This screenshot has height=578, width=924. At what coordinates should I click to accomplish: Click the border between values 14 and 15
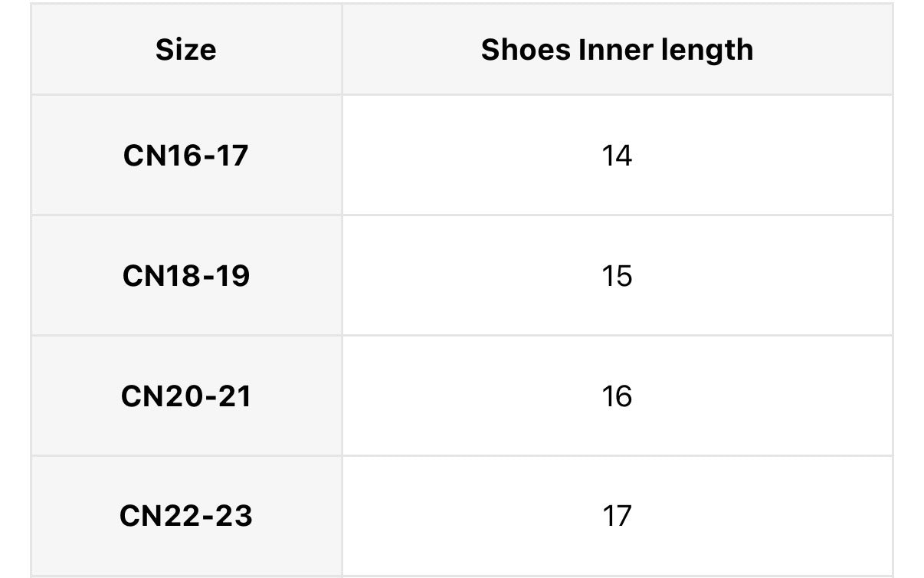click(x=617, y=215)
